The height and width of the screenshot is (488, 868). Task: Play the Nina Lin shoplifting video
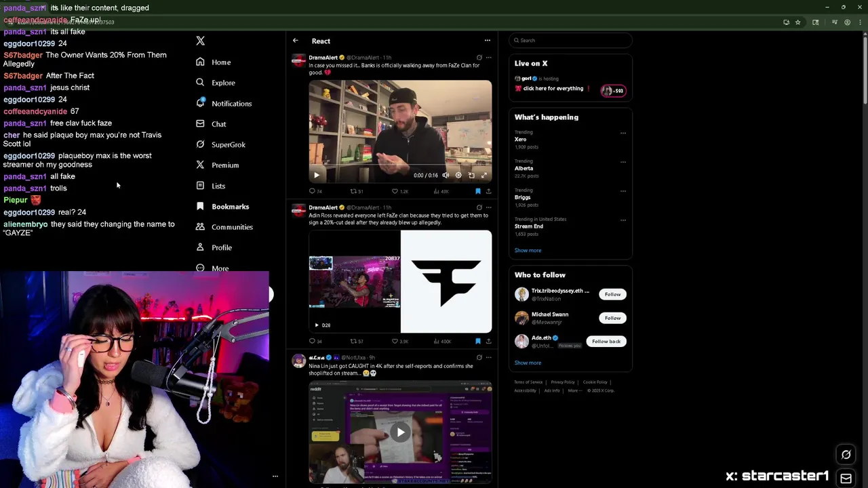400,432
